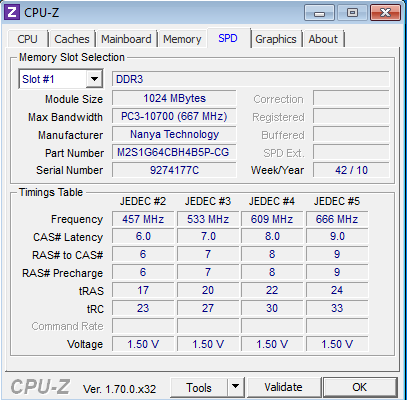This screenshot has height=400, width=407.
Task: Confirm with the OK button
Action: (360, 387)
